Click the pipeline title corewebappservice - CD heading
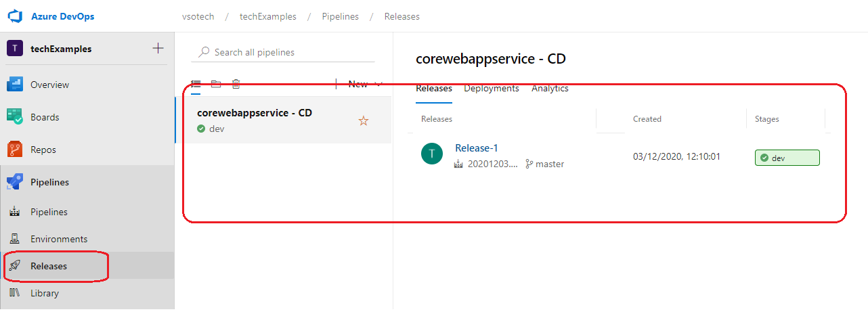The height and width of the screenshot is (314, 868). 491,59
